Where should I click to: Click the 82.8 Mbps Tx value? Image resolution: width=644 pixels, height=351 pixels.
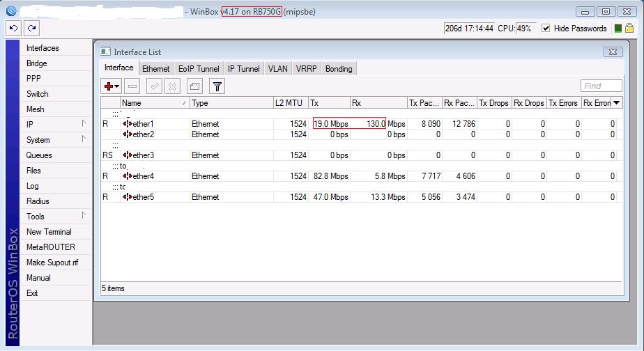click(330, 176)
